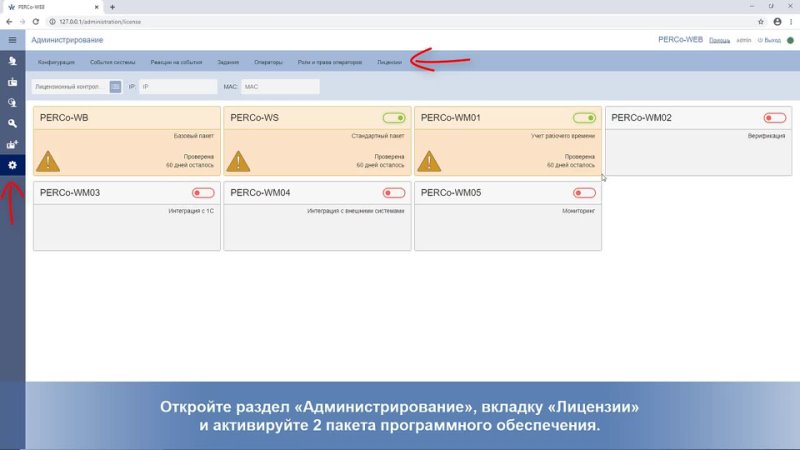Screen dimensions: 800x450
Task: Open the hamburger menu in the sidebar
Action: [12, 40]
